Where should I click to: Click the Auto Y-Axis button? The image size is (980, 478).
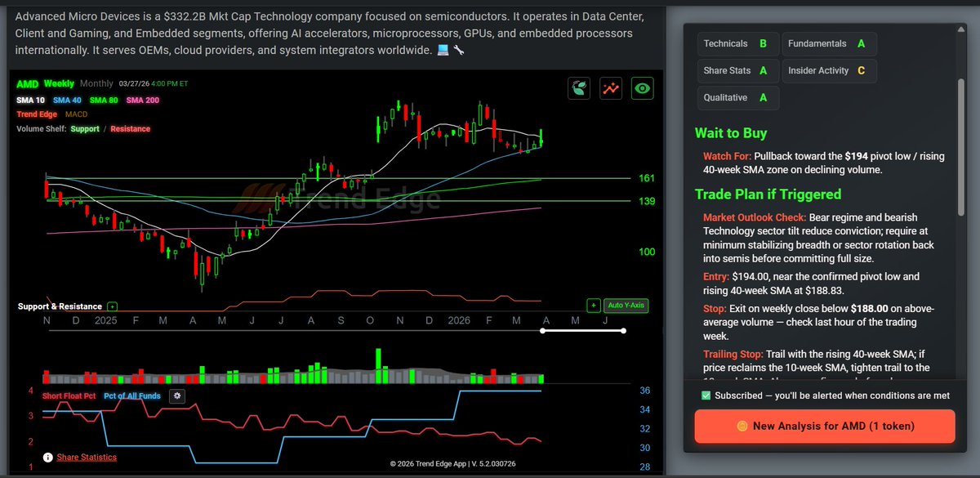pos(626,306)
